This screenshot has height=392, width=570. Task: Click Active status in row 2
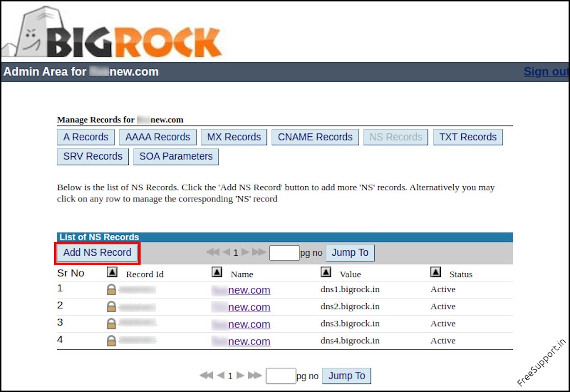coord(443,306)
